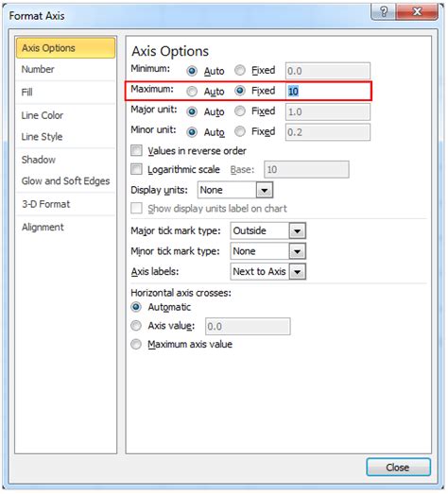Select Auto for Major unit

pos(192,111)
